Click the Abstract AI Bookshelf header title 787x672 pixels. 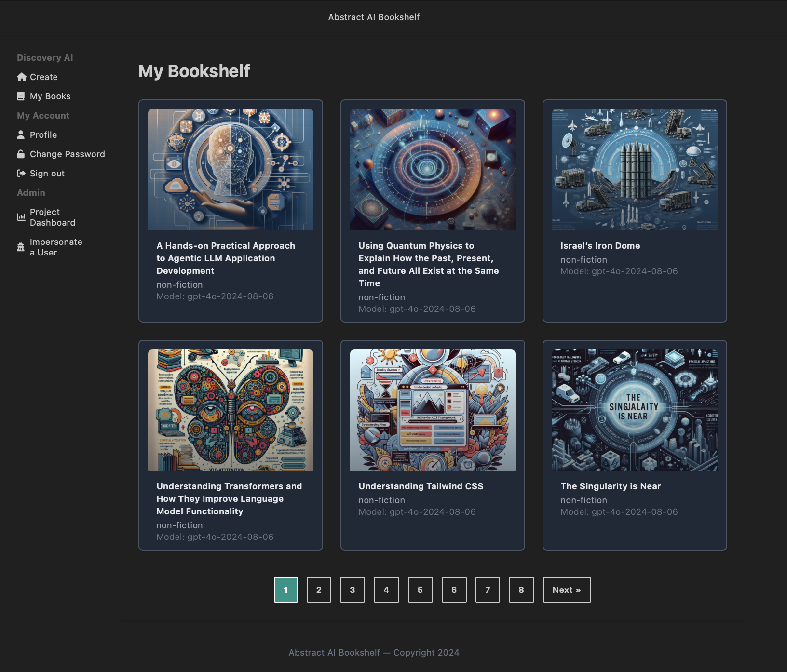point(374,17)
